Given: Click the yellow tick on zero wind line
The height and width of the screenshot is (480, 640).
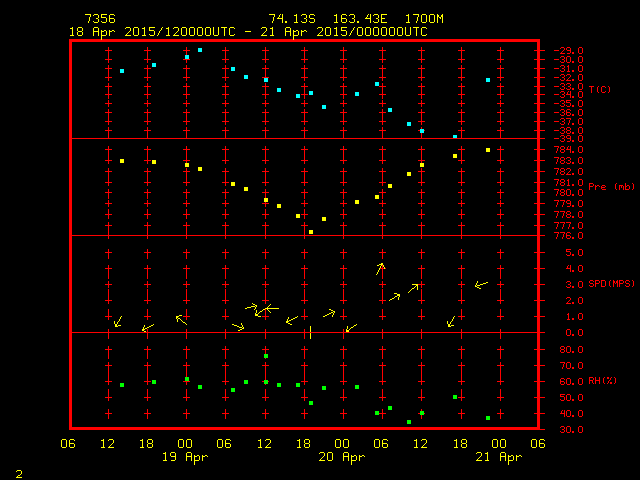Looking at the screenshot, I should pos(311,332).
